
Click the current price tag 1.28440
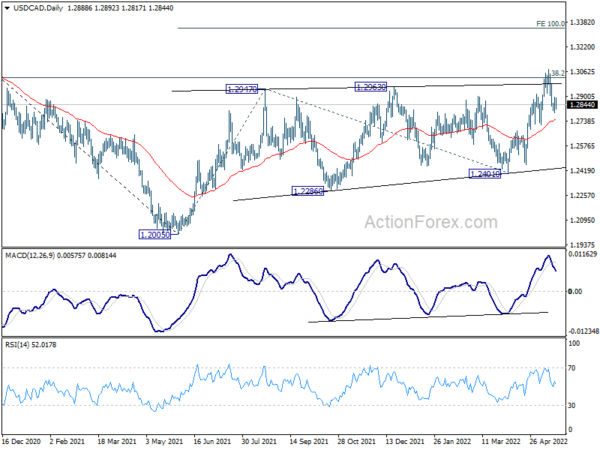click(582, 105)
